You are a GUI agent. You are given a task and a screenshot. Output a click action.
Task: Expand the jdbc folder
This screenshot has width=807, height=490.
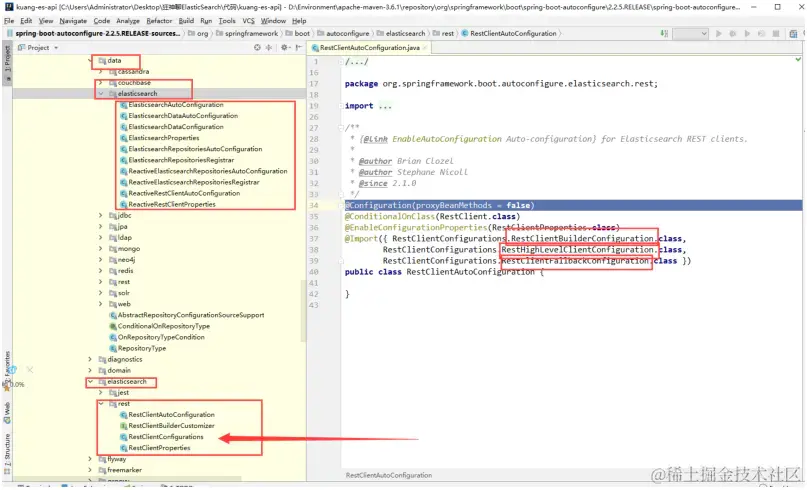100,216
